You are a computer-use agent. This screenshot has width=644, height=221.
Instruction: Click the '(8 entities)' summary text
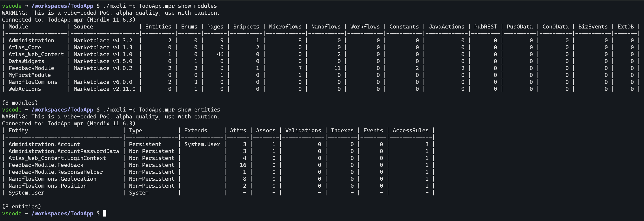(x=22, y=207)
